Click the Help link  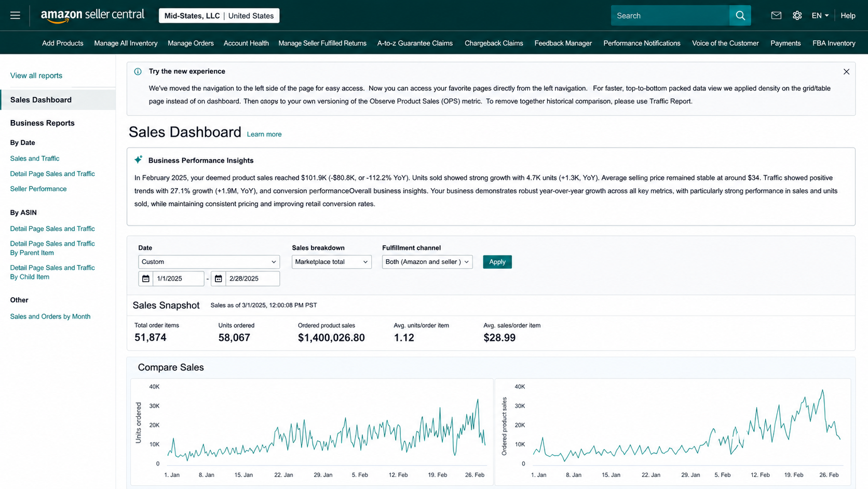click(x=848, y=16)
